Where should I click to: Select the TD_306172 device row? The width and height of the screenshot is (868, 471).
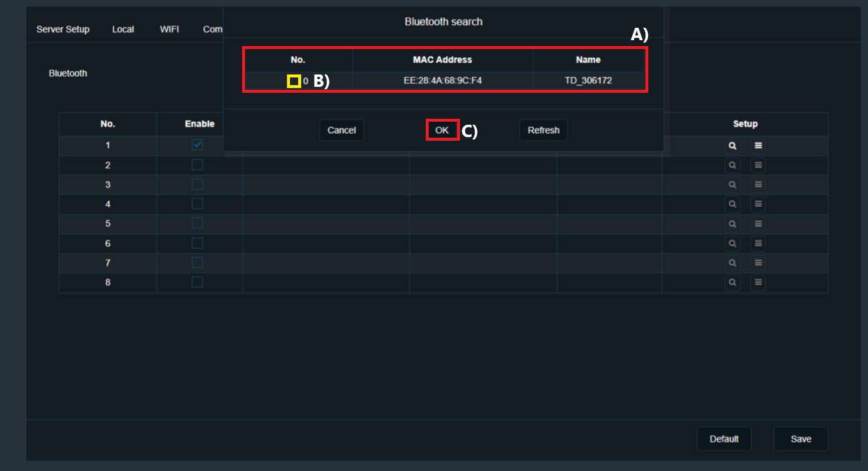pyautogui.click(x=445, y=80)
